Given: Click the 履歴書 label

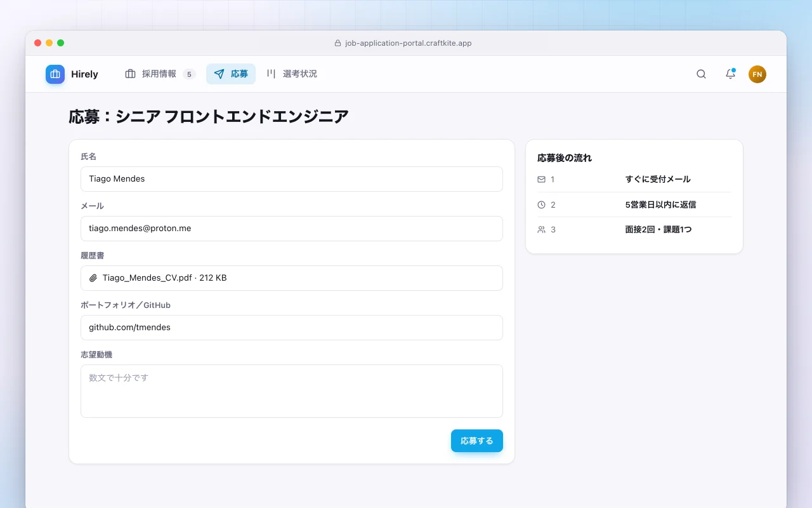Looking at the screenshot, I should point(93,256).
